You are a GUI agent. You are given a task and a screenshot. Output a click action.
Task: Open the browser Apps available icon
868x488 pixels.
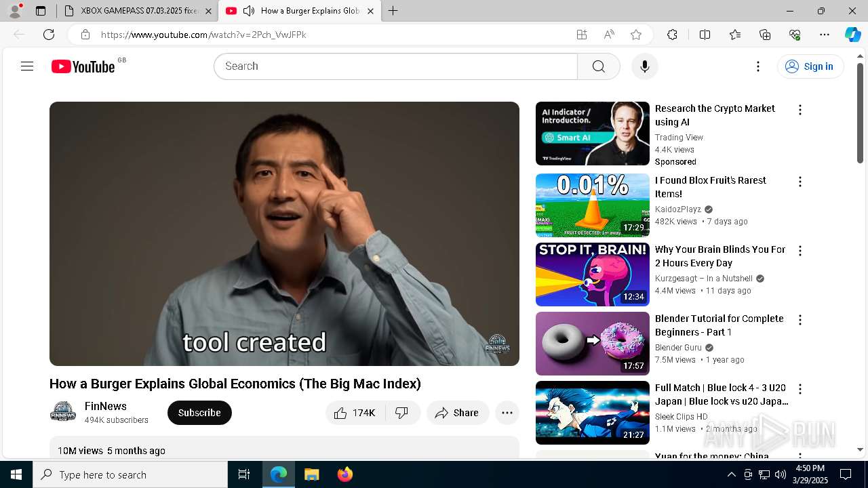coord(581,35)
